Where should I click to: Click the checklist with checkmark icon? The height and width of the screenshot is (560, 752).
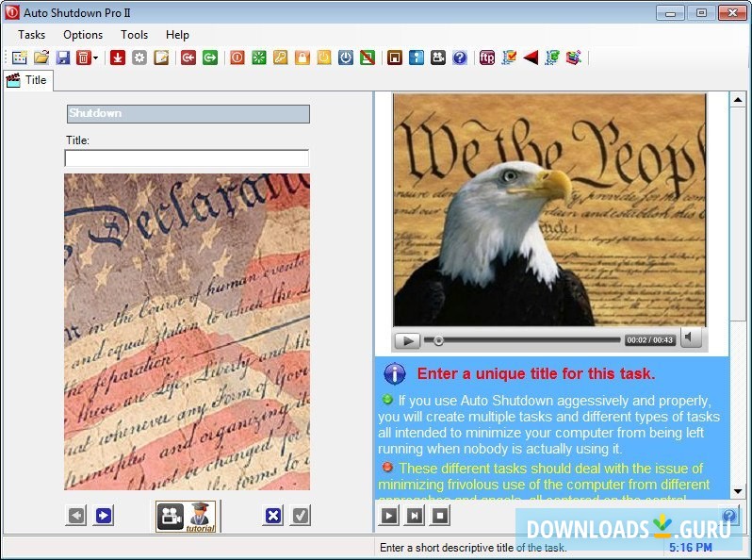(509, 58)
